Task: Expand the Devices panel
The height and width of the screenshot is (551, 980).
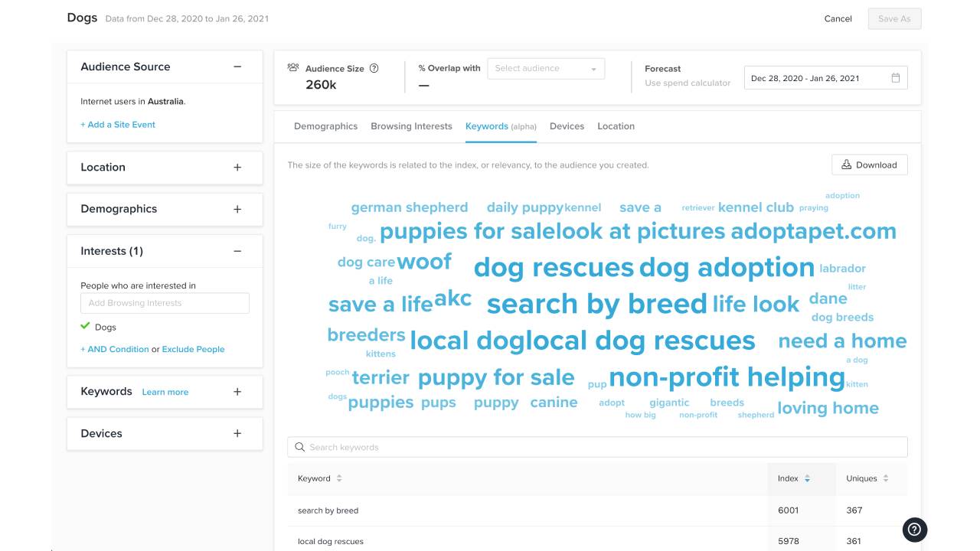Action: coord(237,433)
